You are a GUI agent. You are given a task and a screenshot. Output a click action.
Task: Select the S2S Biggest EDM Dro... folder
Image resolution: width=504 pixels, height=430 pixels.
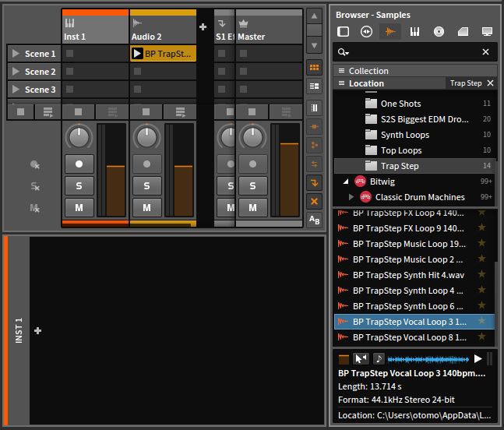pyautogui.click(x=414, y=119)
